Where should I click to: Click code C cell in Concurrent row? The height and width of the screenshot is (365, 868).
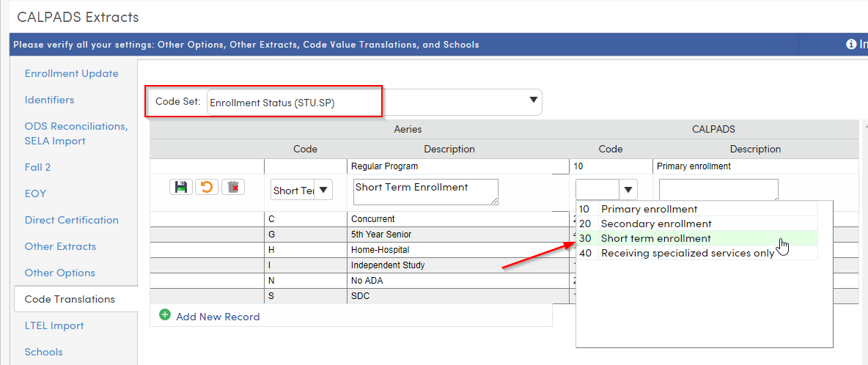(306, 219)
